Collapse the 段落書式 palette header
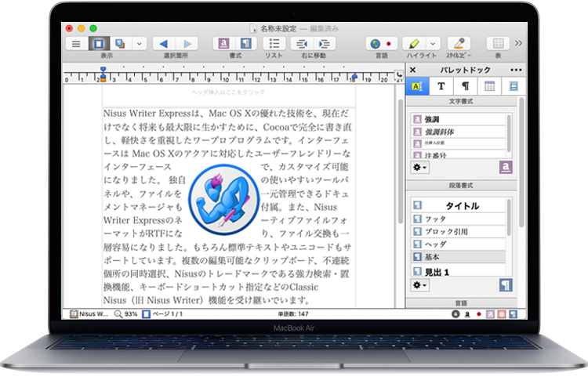 [x=461, y=186]
